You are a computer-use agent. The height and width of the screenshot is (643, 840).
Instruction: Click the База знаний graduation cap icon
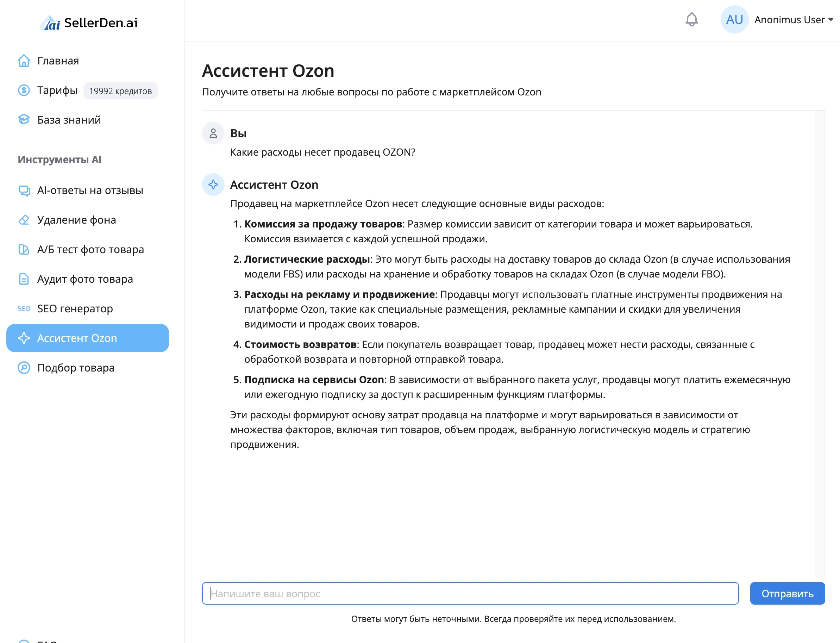coord(24,120)
